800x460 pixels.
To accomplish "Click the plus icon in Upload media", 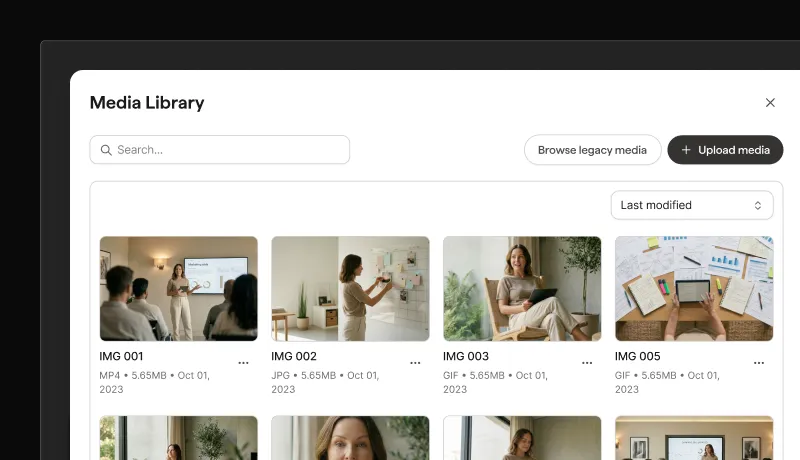I will (x=686, y=150).
